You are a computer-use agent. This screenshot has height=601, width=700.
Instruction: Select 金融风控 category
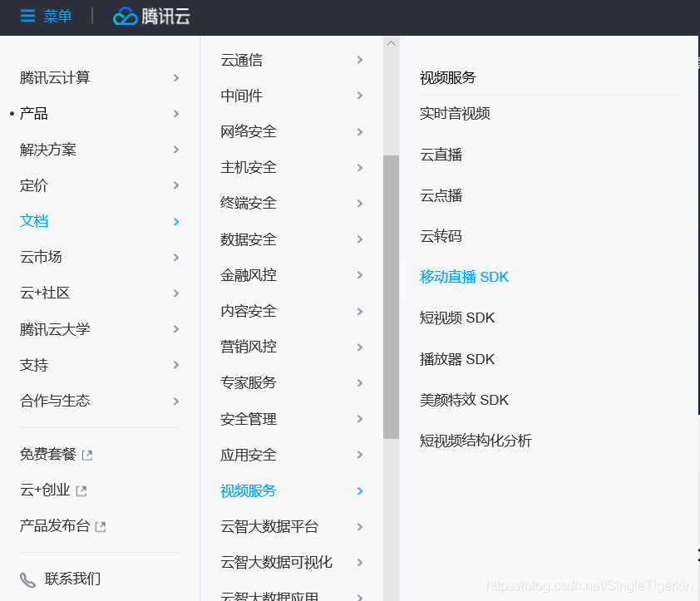click(249, 275)
